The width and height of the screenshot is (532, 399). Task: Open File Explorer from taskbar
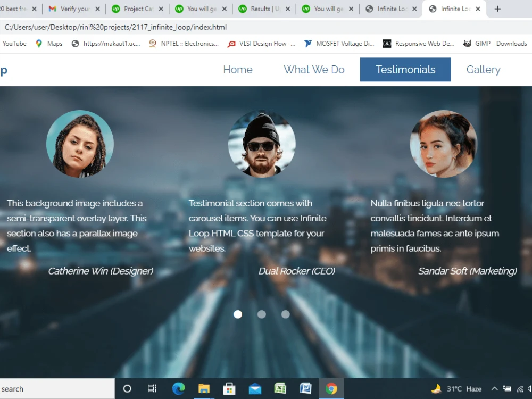204,389
